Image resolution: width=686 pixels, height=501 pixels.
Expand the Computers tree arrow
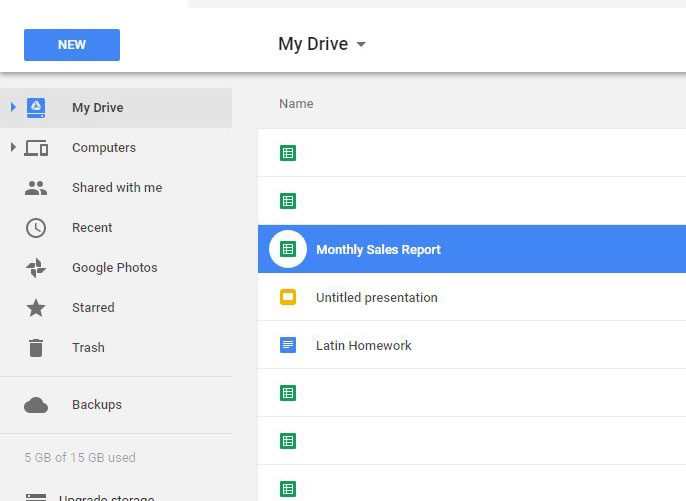pos(13,147)
